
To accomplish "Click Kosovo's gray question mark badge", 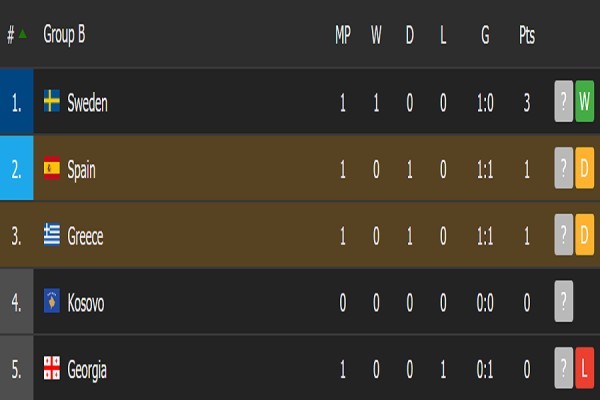I will 565,301.
